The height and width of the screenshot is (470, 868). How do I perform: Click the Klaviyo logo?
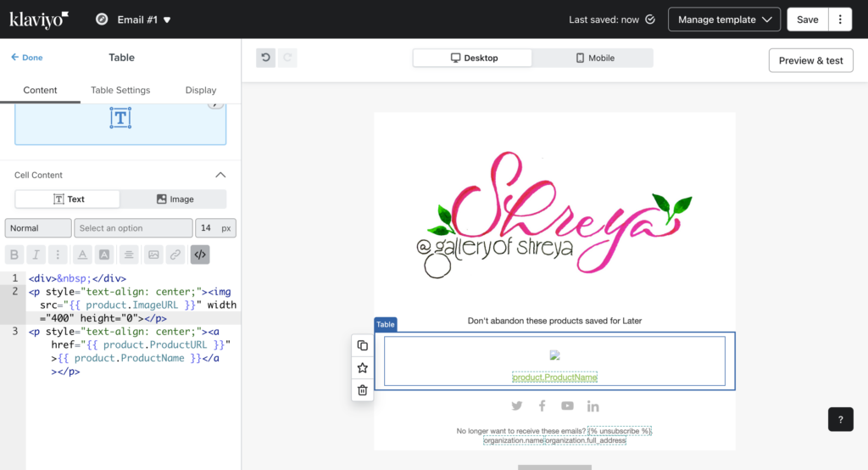(x=39, y=20)
